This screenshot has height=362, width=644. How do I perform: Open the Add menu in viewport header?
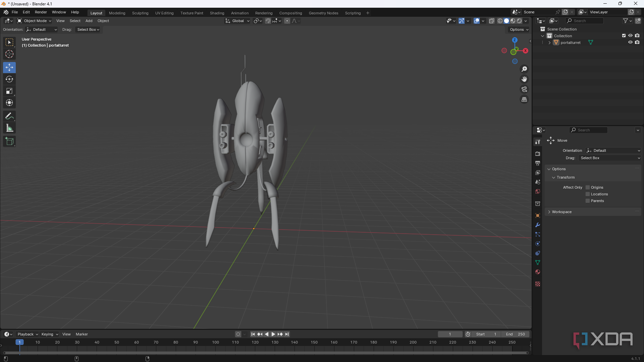pos(89,21)
